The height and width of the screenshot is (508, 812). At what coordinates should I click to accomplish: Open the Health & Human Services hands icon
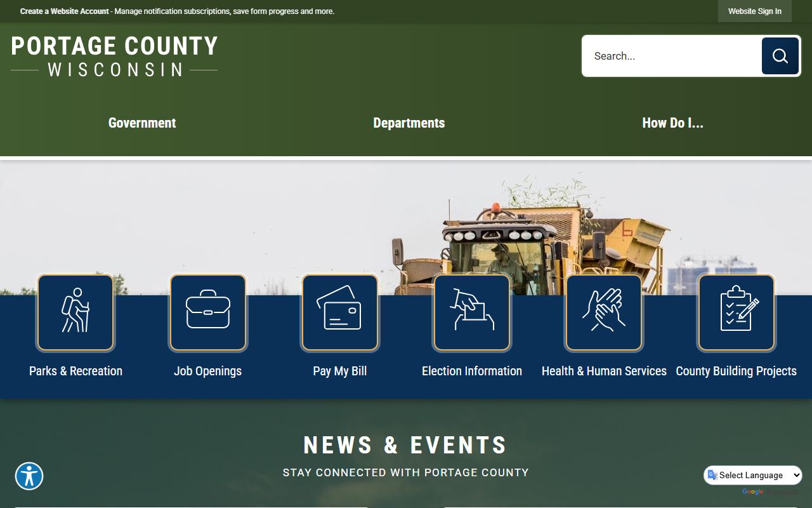[x=604, y=312]
